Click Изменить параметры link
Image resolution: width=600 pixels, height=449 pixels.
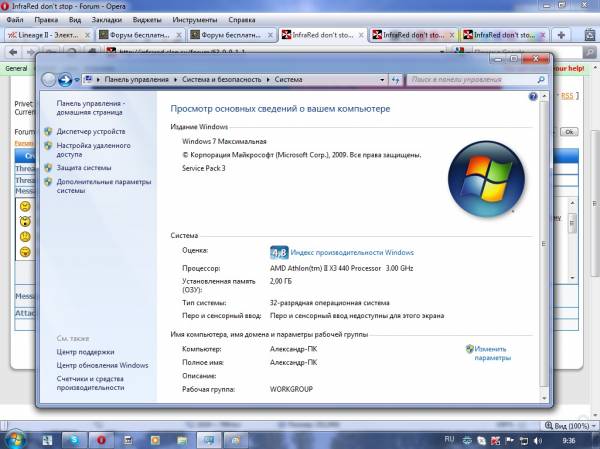pyautogui.click(x=492, y=353)
